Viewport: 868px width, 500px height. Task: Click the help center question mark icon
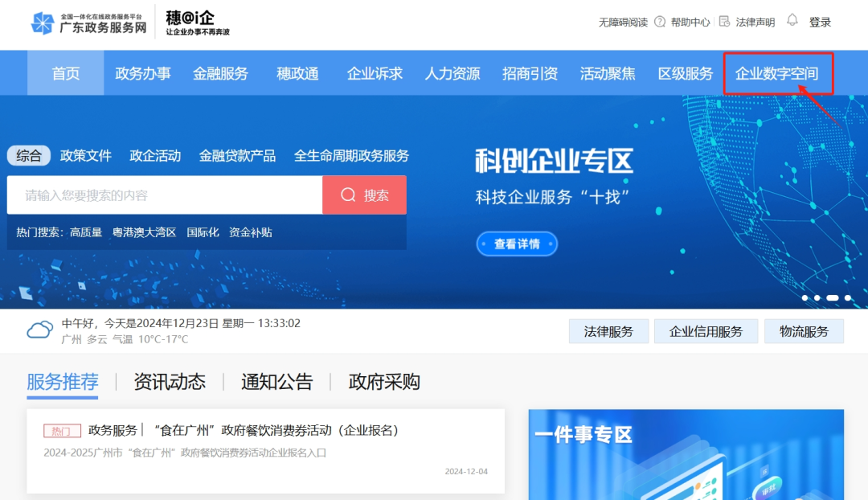point(660,22)
